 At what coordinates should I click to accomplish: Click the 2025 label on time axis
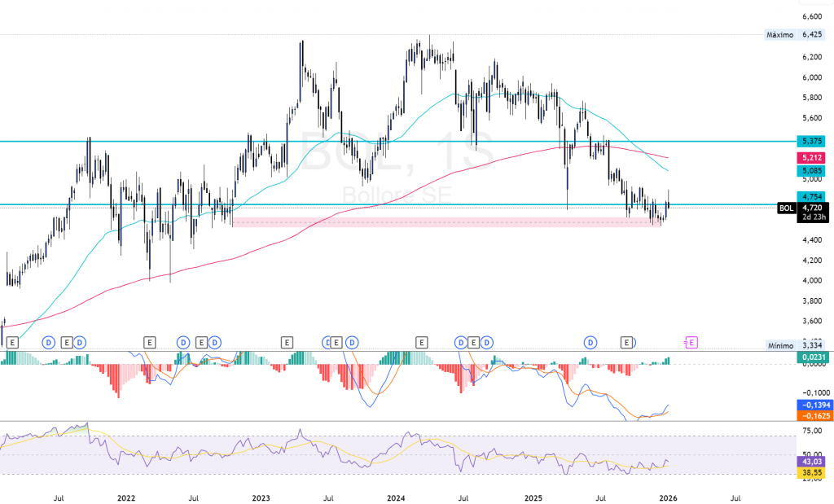click(533, 496)
